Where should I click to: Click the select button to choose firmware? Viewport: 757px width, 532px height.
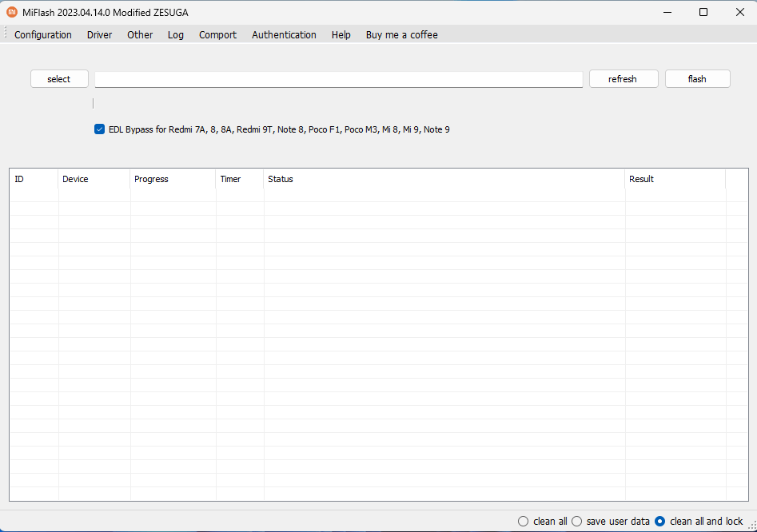(x=58, y=78)
